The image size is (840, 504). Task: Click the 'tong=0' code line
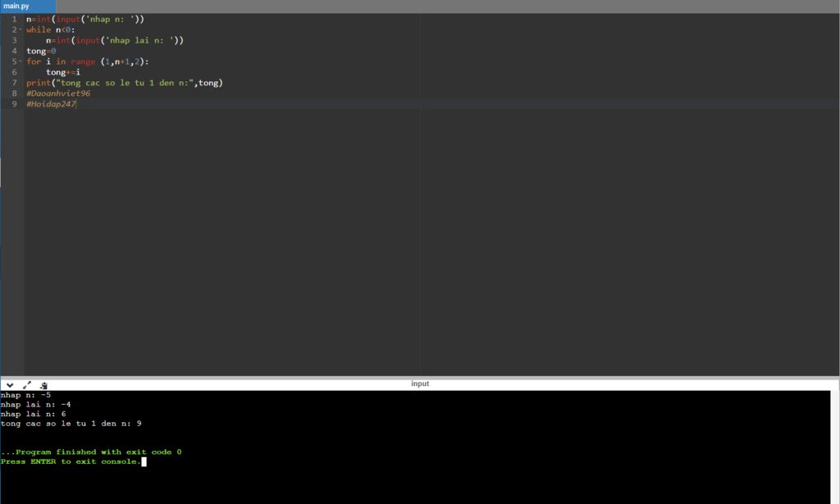click(41, 52)
